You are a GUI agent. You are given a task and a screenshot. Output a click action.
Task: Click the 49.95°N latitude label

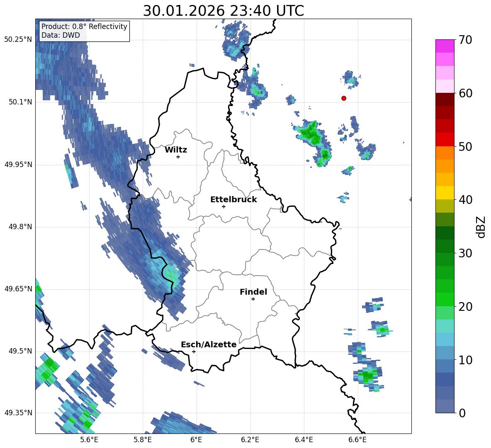[x=18, y=164]
